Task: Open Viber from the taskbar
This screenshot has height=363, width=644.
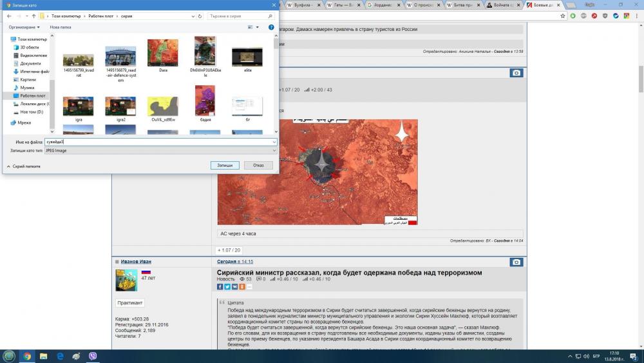Action: point(93,356)
